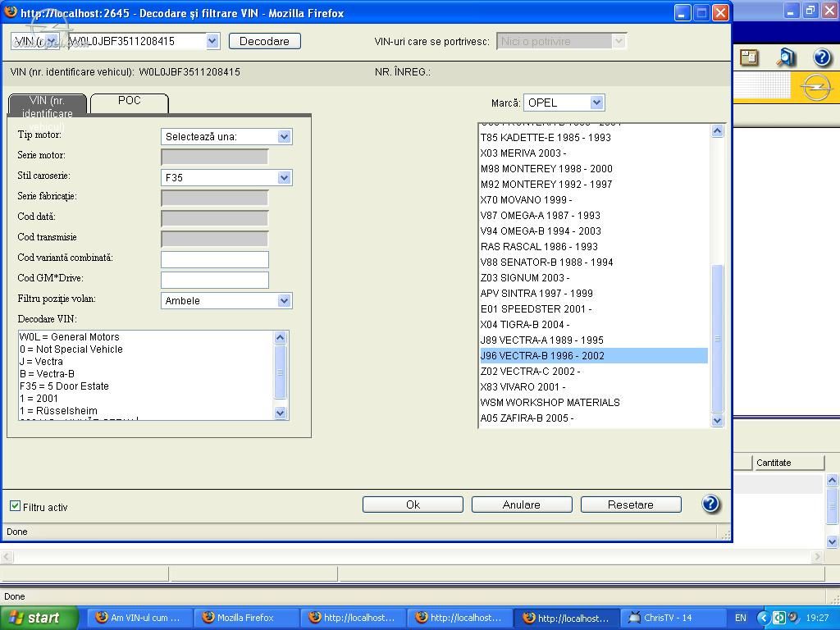Click the Firefox icon in dialog title bar
This screenshot has height=630, width=840.
click(x=10, y=11)
